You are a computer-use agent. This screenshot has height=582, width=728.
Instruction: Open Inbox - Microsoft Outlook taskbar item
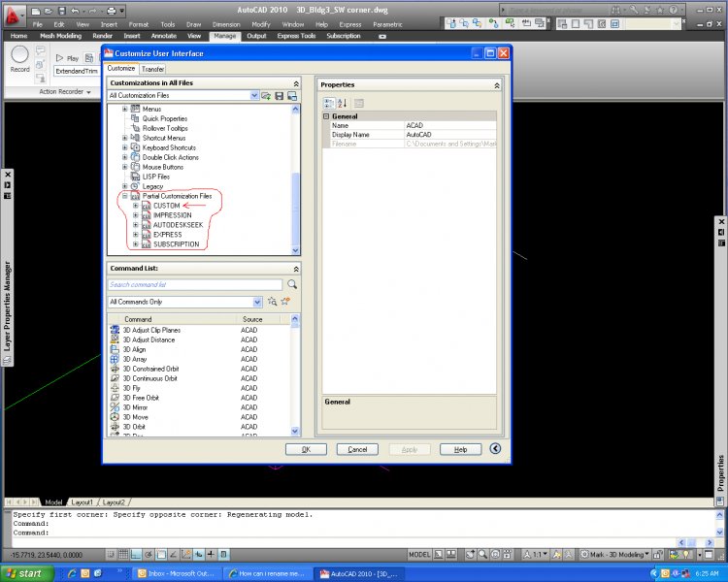pos(177,573)
